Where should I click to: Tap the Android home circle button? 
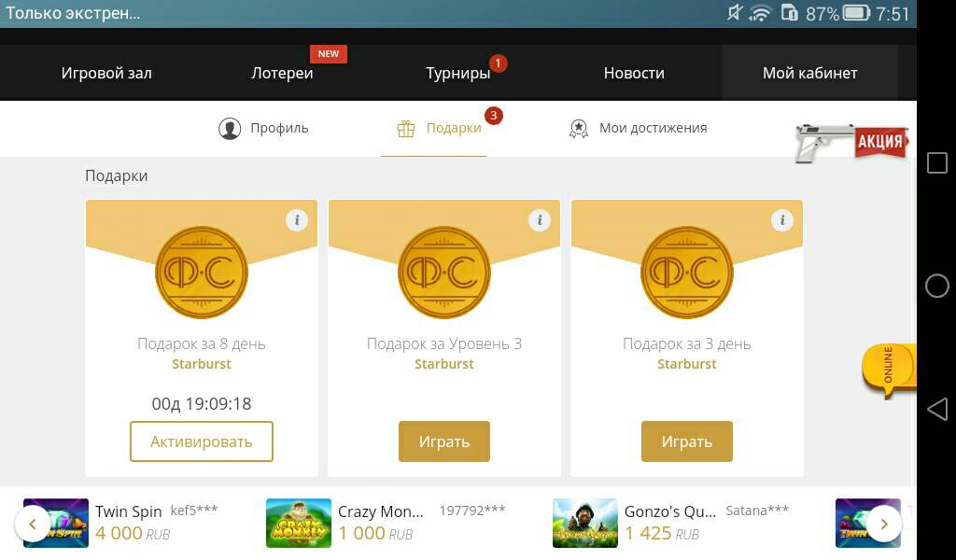[937, 286]
